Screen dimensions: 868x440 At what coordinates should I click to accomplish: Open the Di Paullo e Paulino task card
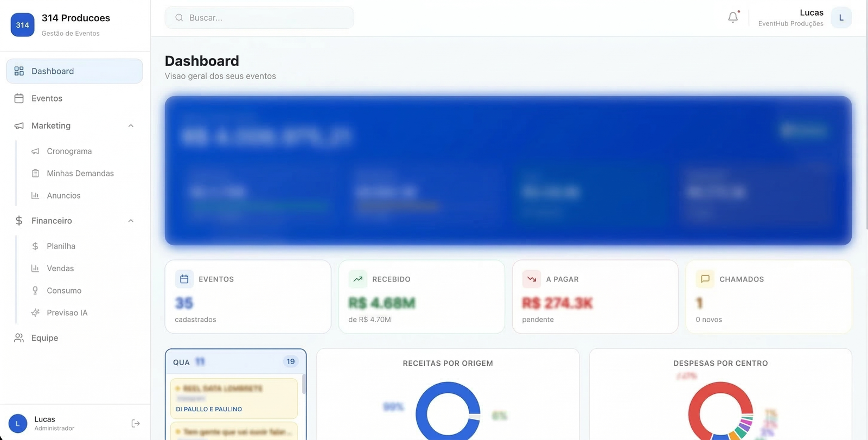234,399
